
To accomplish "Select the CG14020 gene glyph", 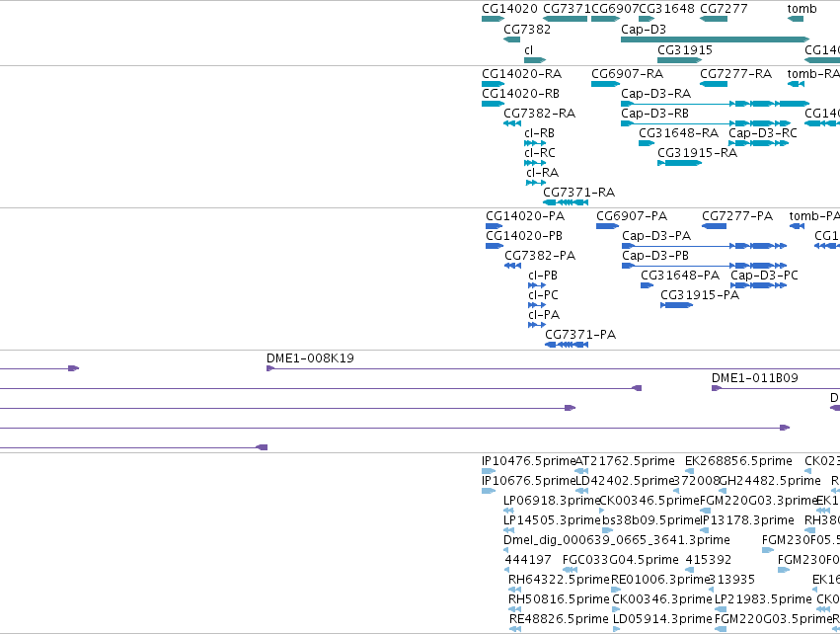I will 493,20.
